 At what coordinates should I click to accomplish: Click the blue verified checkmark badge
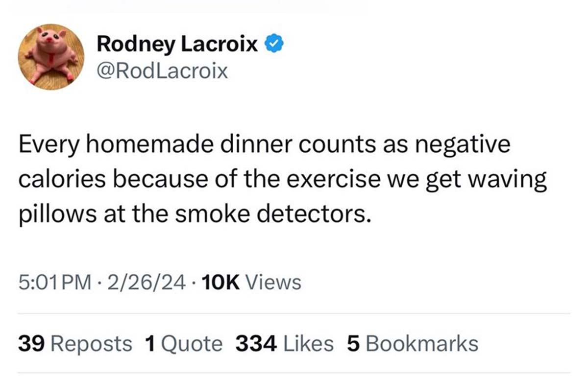[x=273, y=44]
